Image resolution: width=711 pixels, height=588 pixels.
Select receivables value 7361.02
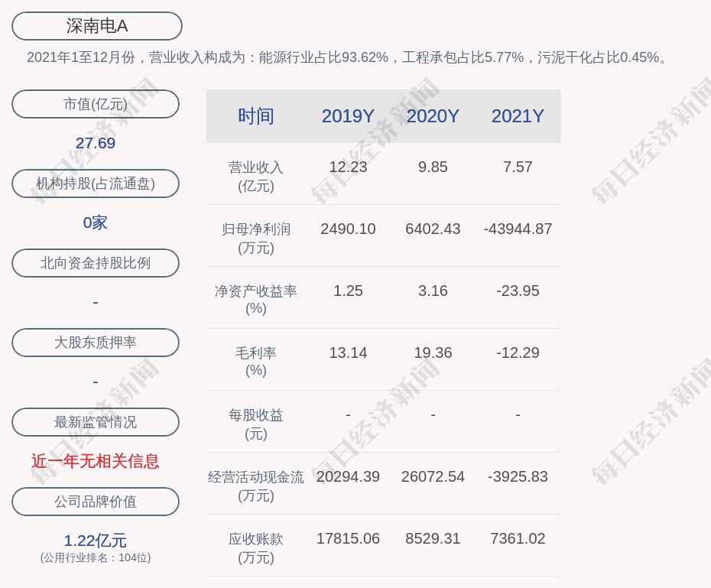point(518,538)
